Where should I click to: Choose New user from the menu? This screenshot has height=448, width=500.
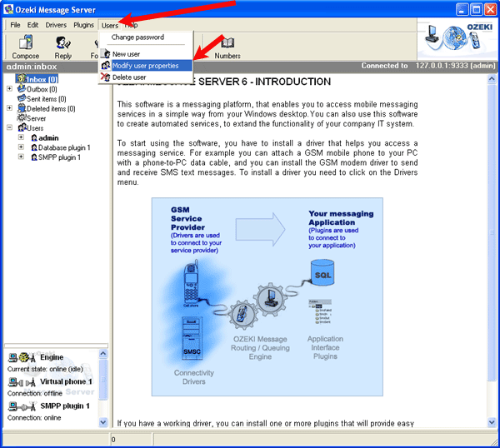pos(127,54)
